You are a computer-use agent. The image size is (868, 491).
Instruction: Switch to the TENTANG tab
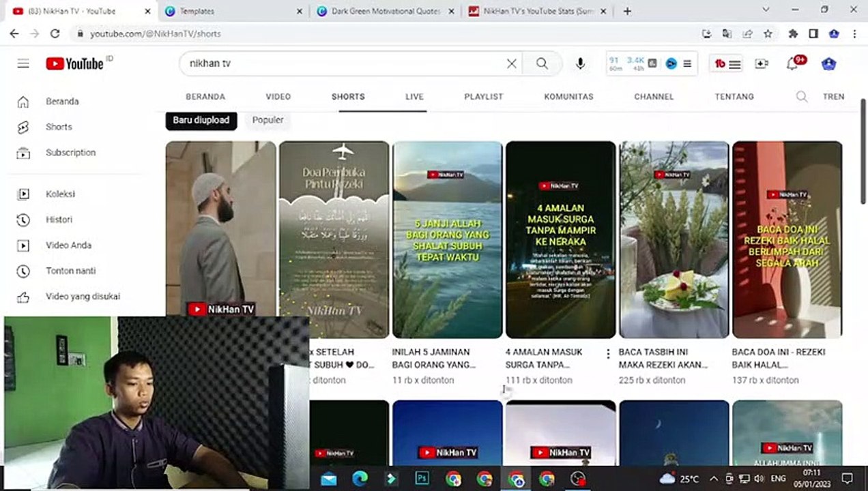[x=734, y=97]
